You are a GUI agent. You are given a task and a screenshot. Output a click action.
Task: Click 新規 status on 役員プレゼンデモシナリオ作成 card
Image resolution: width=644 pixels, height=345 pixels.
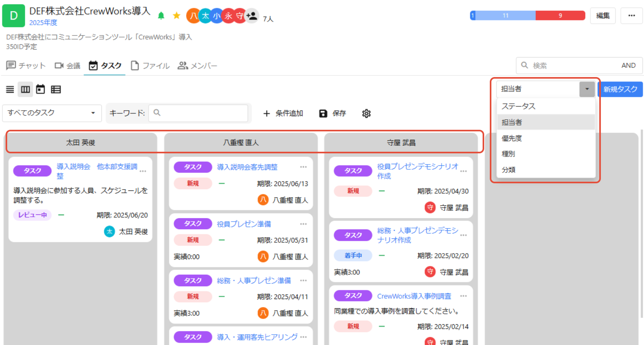click(353, 191)
